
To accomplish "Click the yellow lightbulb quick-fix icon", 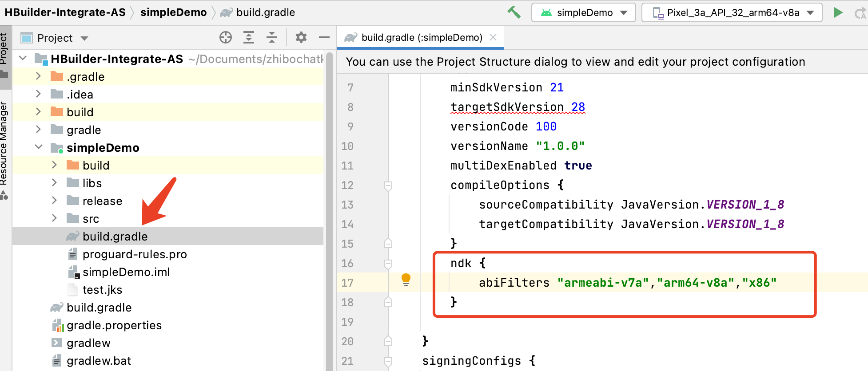I will (x=406, y=279).
